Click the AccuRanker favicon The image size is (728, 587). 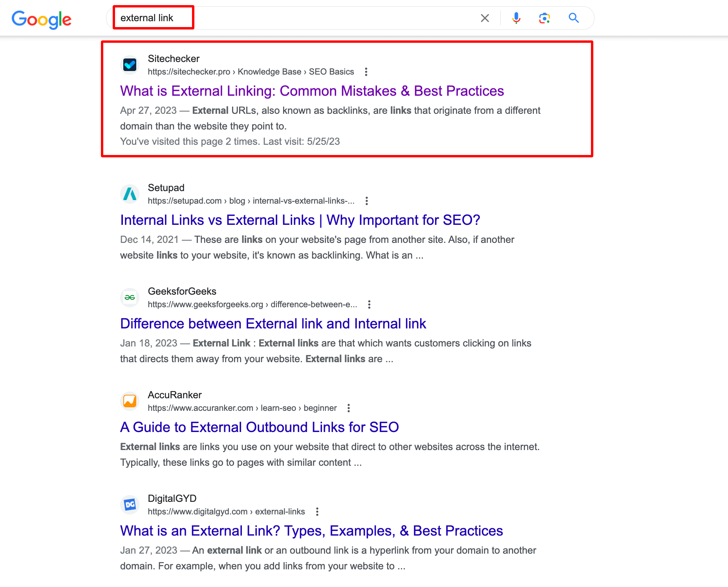[x=130, y=401]
